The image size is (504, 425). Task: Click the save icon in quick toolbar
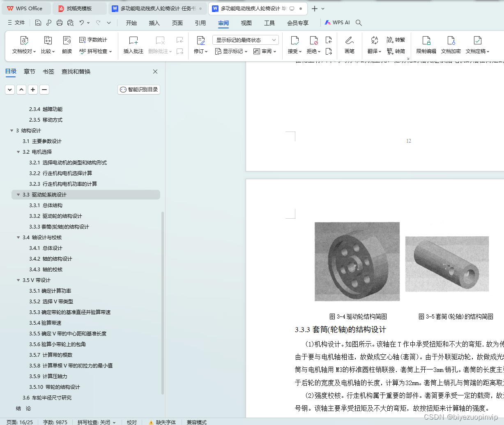tap(38, 23)
